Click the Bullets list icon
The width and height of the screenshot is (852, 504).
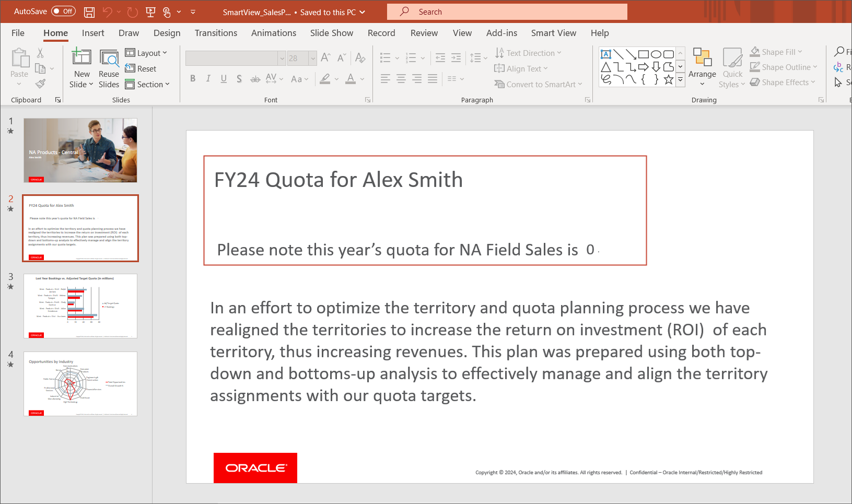pos(385,57)
